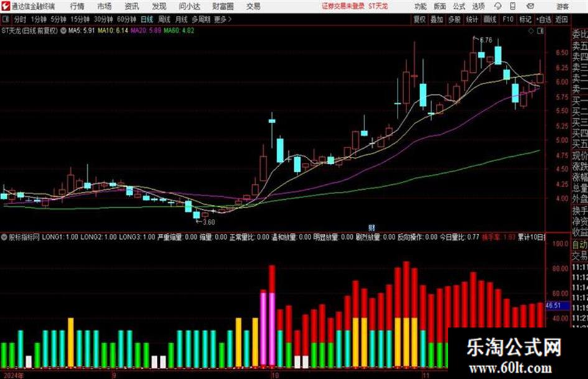Viewport: 588px width, 379px height.
Task: Click the MA20: 5.89 label
Action: (x=146, y=30)
